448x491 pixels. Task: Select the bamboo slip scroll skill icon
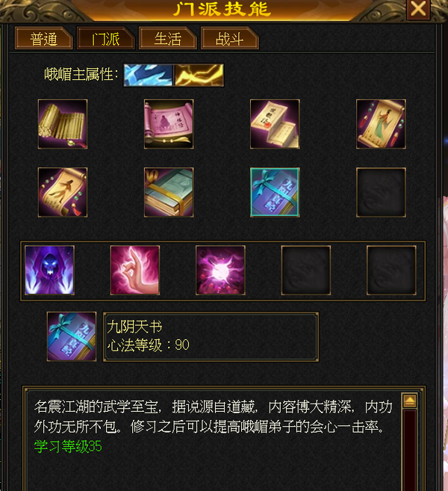pos(63,124)
